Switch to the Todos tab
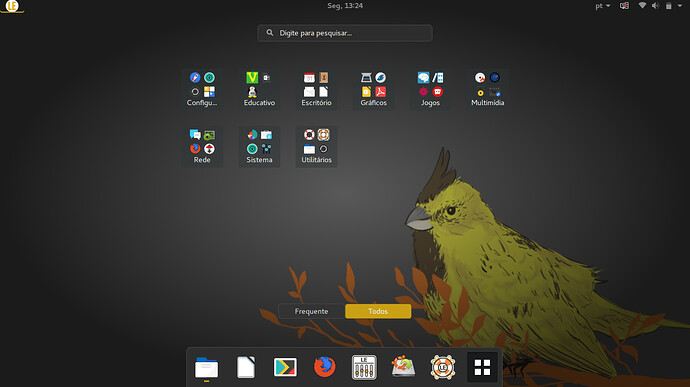The width and height of the screenshot is (690, 387). click(378, 311)
